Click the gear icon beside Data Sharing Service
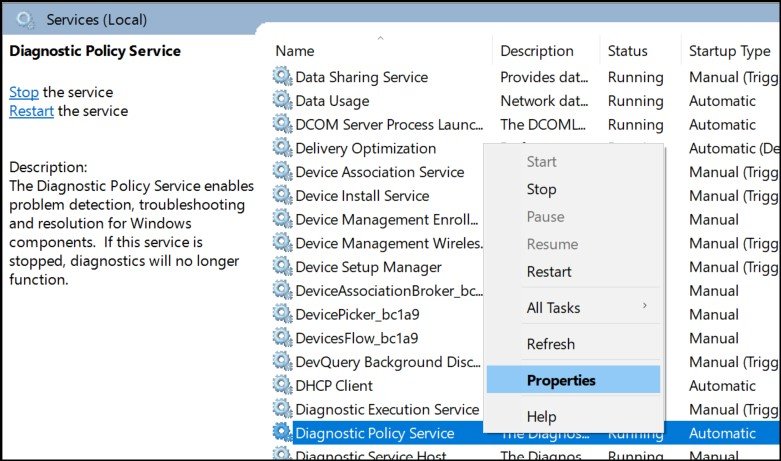 pos(283,77)
